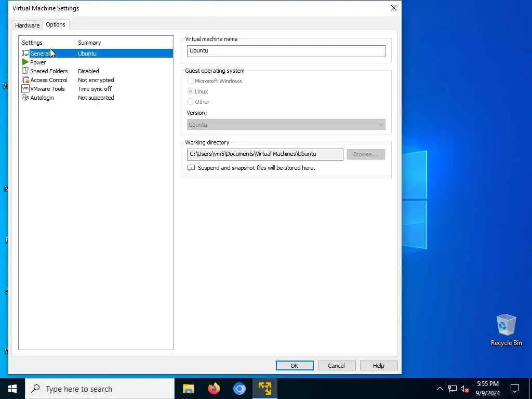Click the network status tray icon
Viewport: 532px width, 399px height.
click(453, 389)
